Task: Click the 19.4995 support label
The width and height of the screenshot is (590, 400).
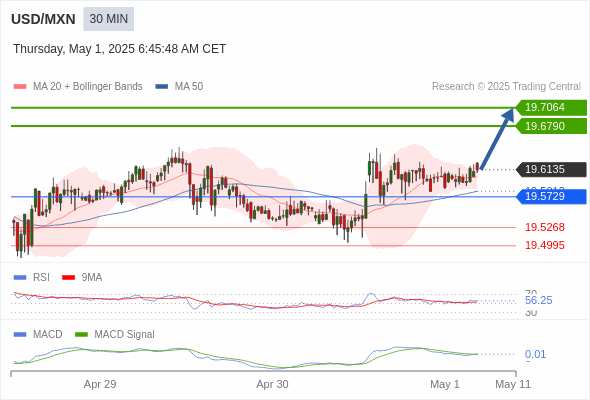Action: 545,245
